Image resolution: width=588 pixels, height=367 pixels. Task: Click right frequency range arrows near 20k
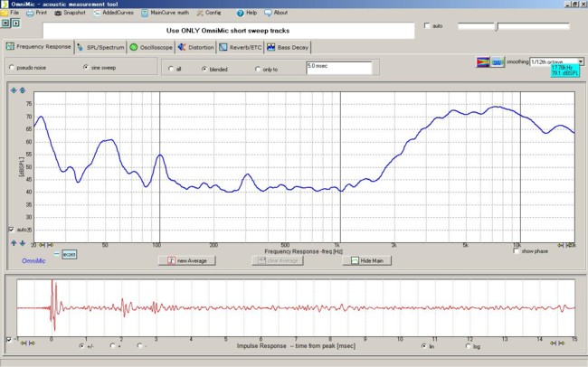click(x=564, y=245)
